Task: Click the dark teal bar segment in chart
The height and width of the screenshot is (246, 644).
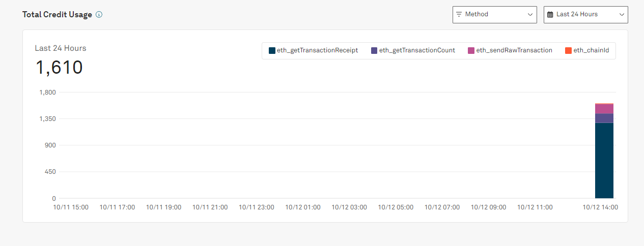Action: pyautogui.click(x=604, y=161)
